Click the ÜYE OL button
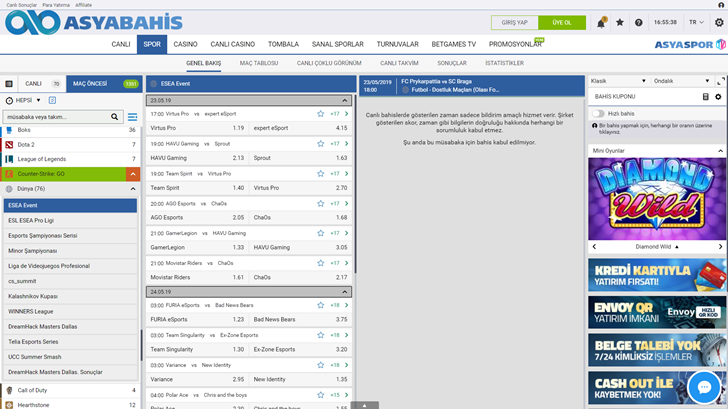 coord(562,23)
